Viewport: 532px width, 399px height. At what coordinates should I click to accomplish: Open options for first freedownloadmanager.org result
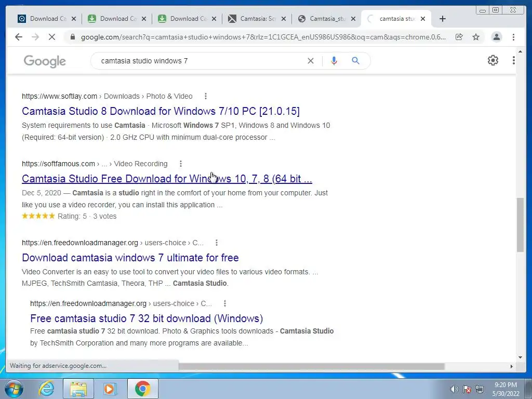217,243
